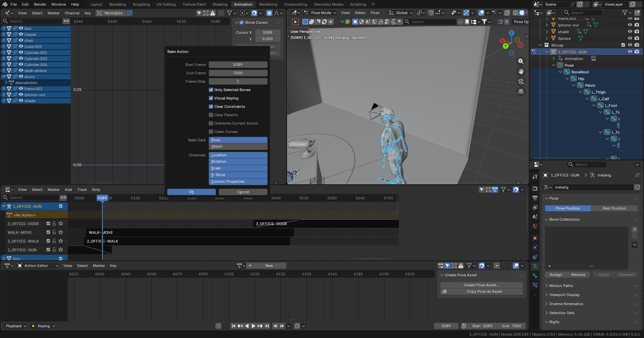
Task: Switch to the Shading workspace tab
Action: click(220, 4)
